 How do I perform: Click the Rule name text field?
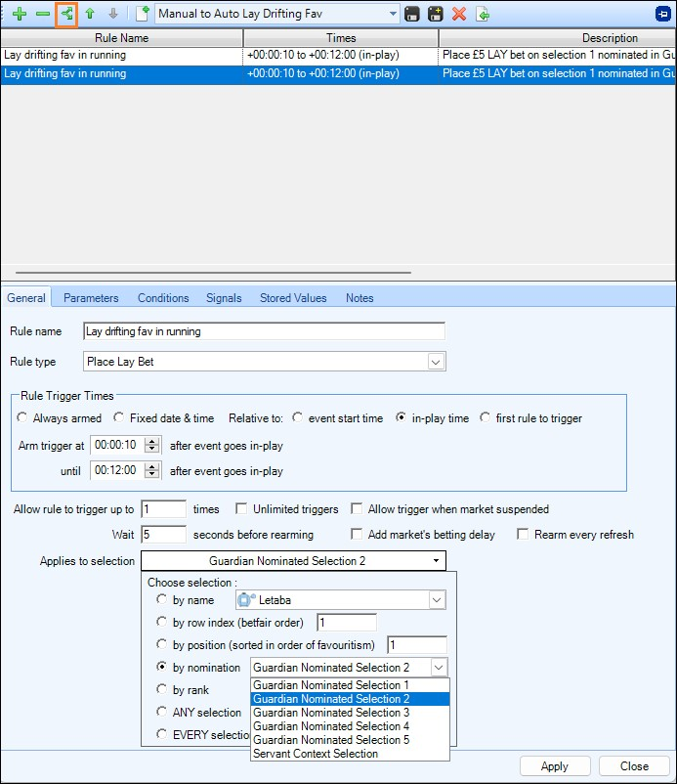pyautogui.click(x=265, y=331)
